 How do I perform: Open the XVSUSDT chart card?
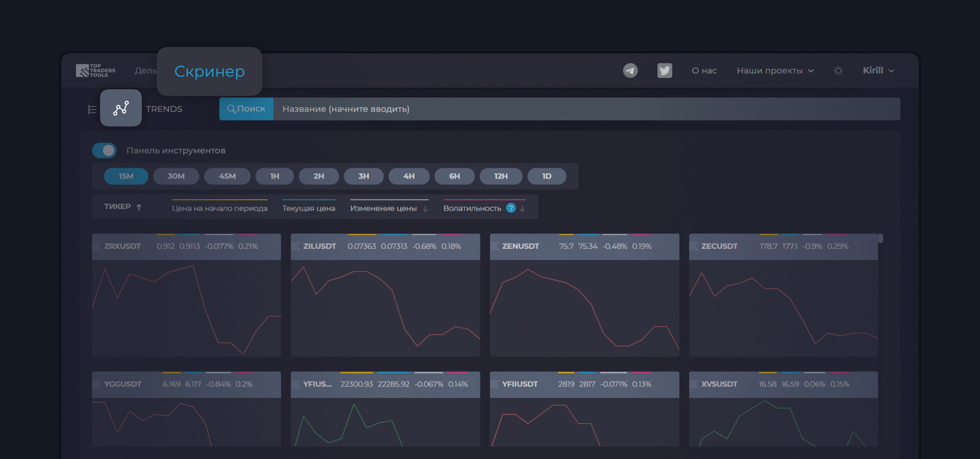[783, 409]
